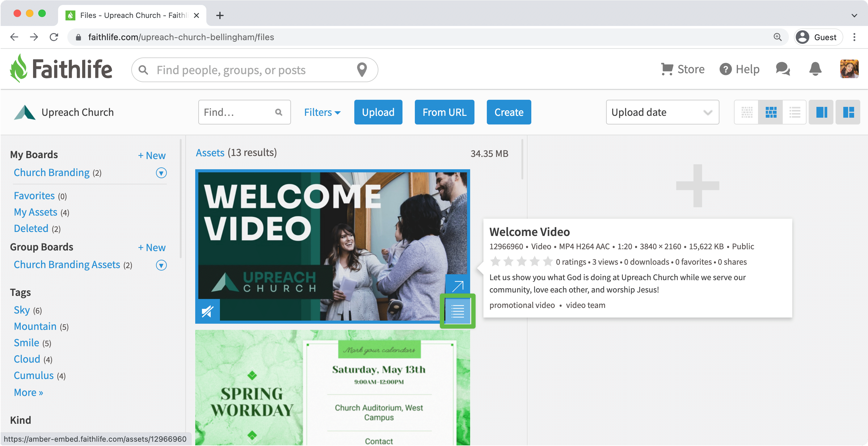Switch to small grid view
This screenshot has width=868, height=446.
[747, 112]
